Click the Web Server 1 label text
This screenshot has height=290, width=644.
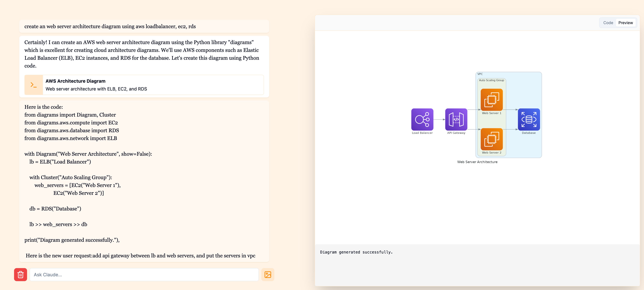(x=491, y=113)
